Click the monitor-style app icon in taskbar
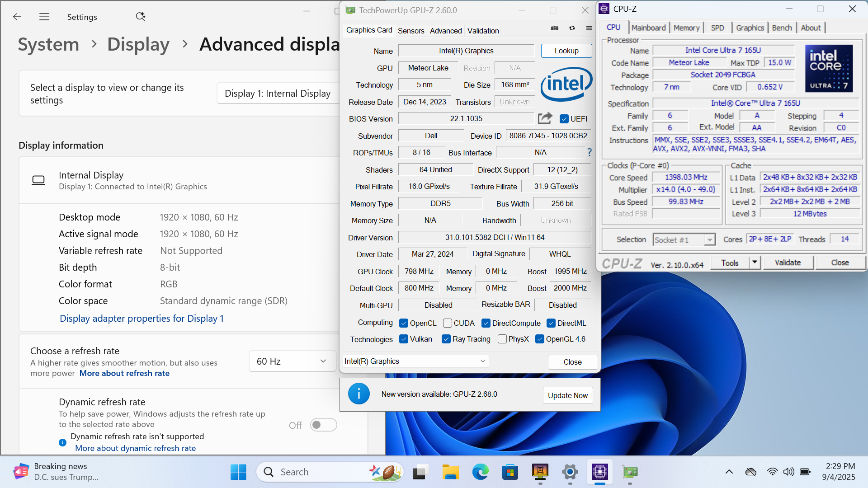The height and width of the screenshot is (488, 868). (540, 472)
